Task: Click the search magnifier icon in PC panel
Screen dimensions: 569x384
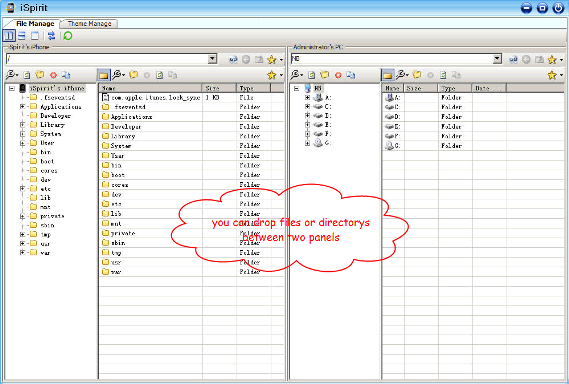Action: coord(296,75)
